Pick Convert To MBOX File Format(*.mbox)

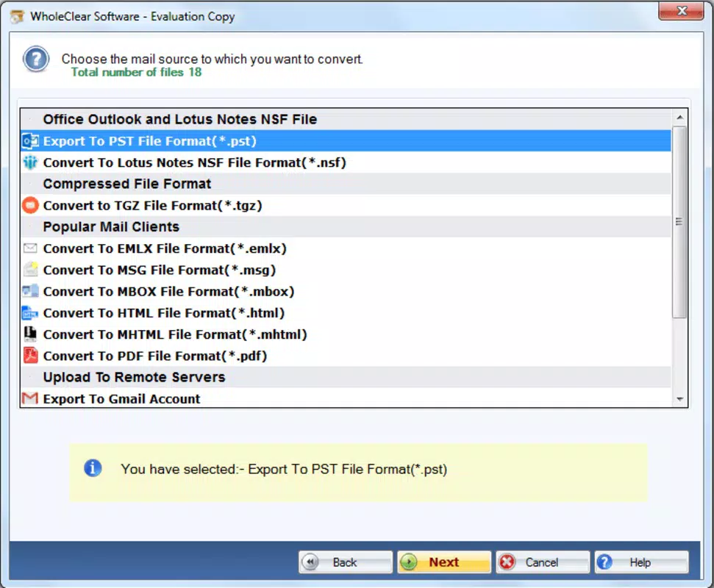(x=346, y=291)
